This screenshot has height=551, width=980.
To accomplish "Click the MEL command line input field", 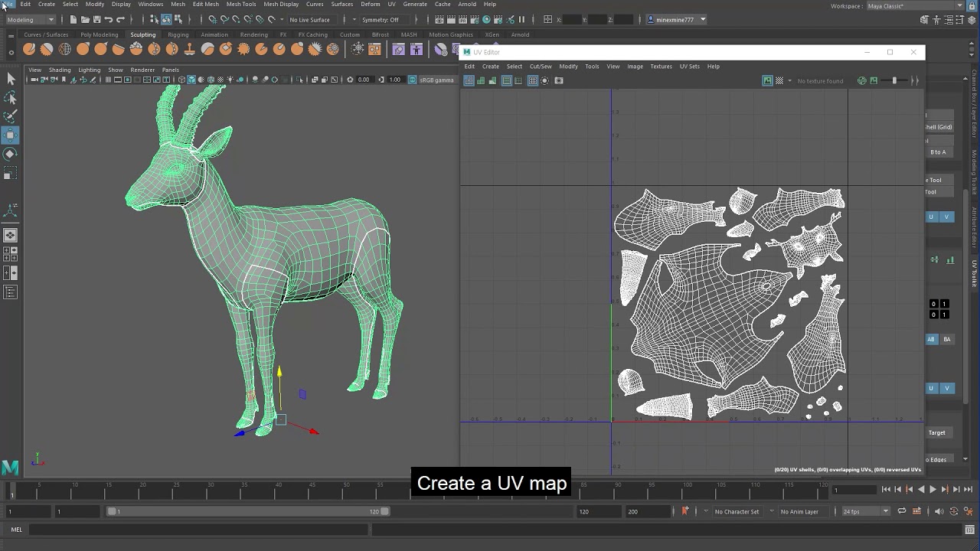I will pyautogui.click(x=198, y=530).
